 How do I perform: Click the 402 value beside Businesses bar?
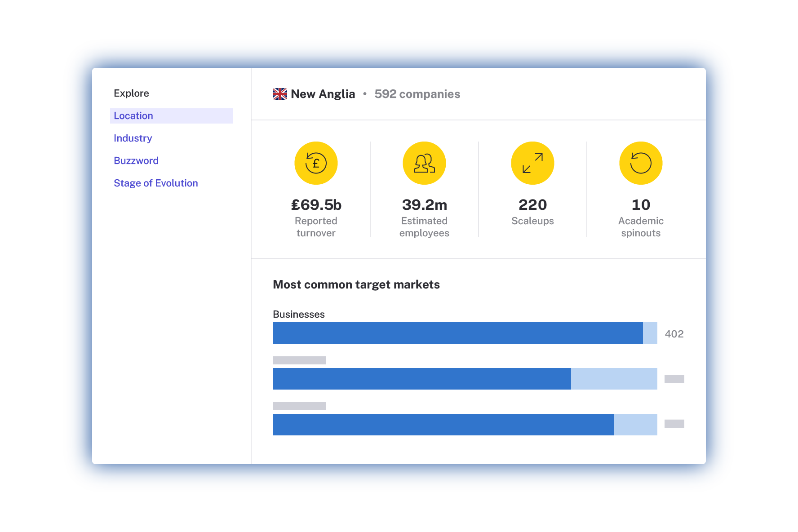pos(674,334)
